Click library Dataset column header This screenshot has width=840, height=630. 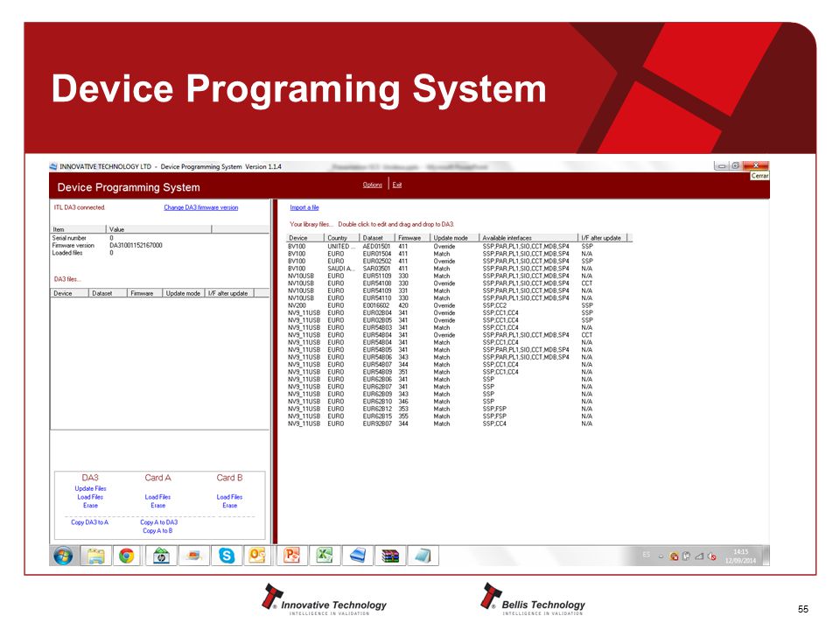[377, 238]
